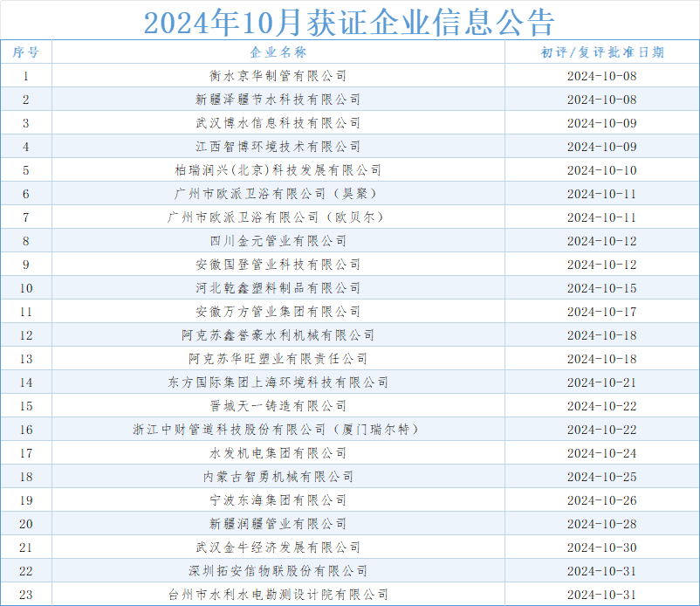
Task: Select serial number 21 in 序号 column
Action: 26,548
